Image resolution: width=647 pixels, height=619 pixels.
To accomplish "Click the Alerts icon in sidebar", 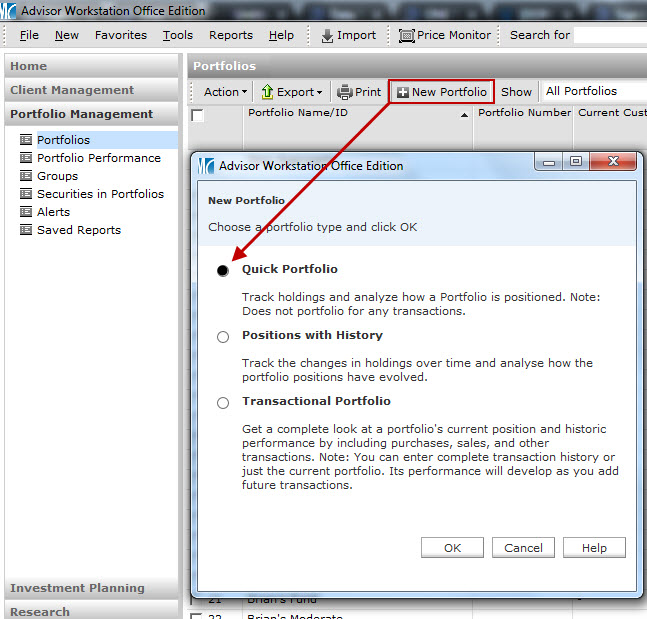I will pyautogui.click(x=26, y=212).
